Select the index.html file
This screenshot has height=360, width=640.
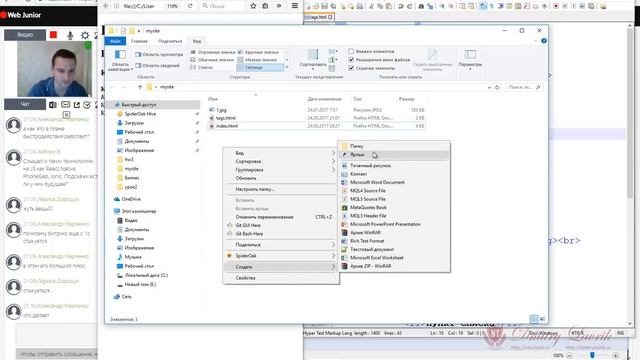(227, 126)
